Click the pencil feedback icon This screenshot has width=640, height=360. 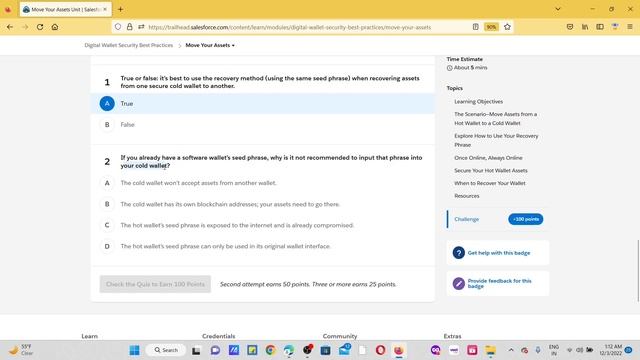(458, 283)
